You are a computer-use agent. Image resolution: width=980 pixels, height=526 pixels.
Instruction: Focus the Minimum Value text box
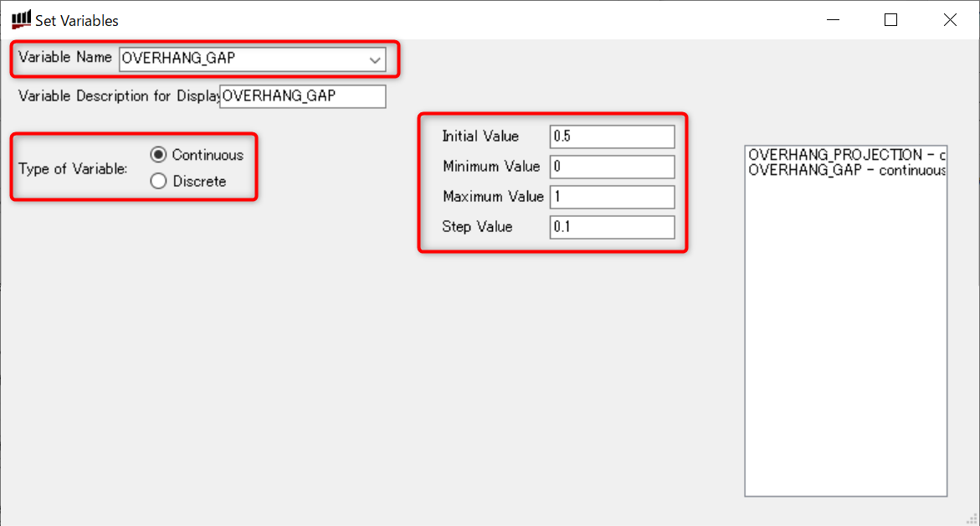[612, 167]
